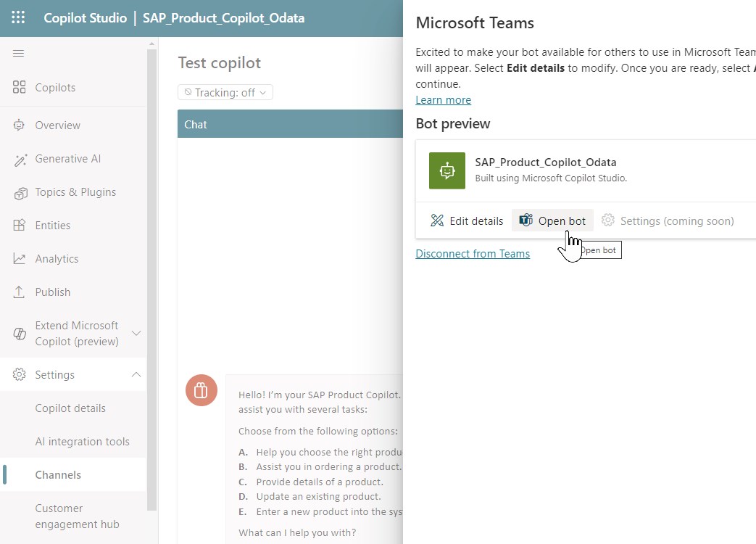756x544 pixels.
Task: Click the Microsoft Teams panel title
Action: pyautogui.click(x=475, y=22)
